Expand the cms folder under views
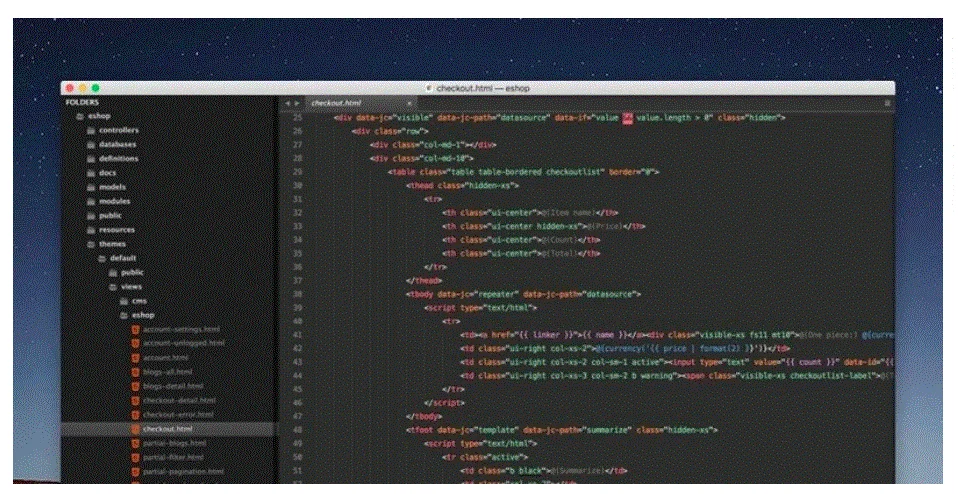Image resolution: width=958 pixels, height=494 pixels. click(124, 301)
